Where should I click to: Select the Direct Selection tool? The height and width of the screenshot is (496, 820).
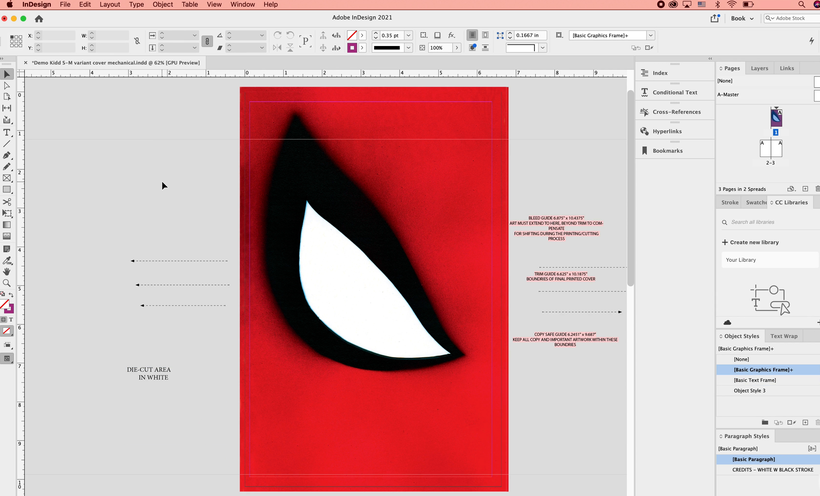pyautogui.click(x=7, y=85)
